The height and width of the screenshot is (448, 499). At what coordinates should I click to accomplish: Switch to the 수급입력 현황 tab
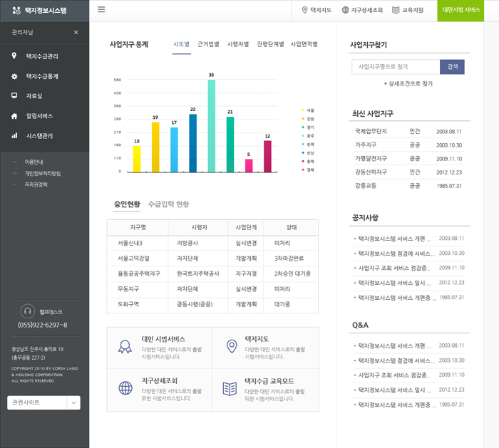click(x=168, y=204)
